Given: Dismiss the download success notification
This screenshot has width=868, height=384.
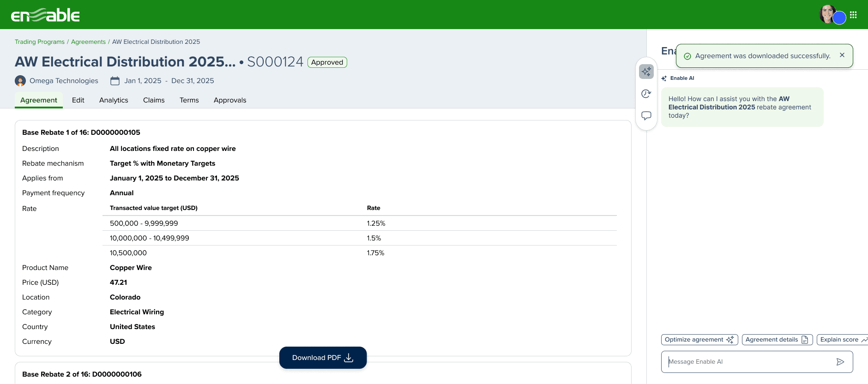Looking at the screenshot, I should click(x=842, y=55).
